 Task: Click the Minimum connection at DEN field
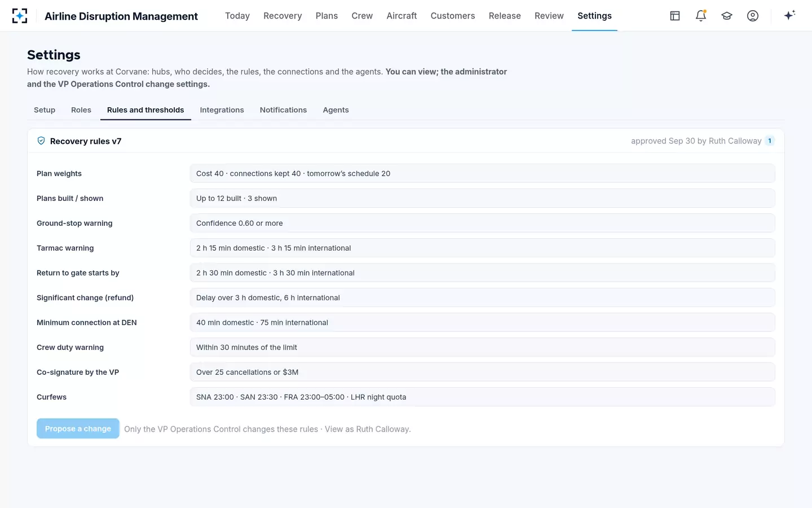[x=483, y=322]
